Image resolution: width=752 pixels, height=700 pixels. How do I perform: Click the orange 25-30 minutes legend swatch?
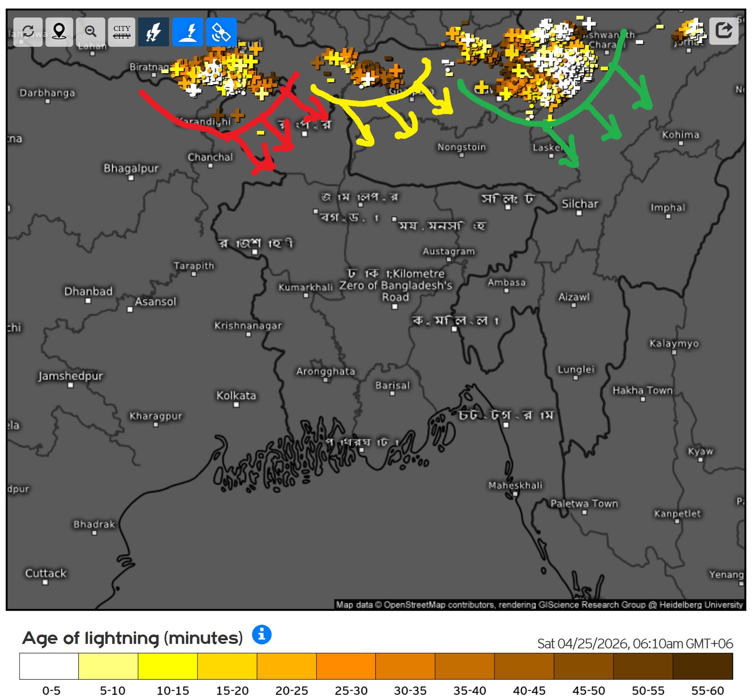coord(346,666)
